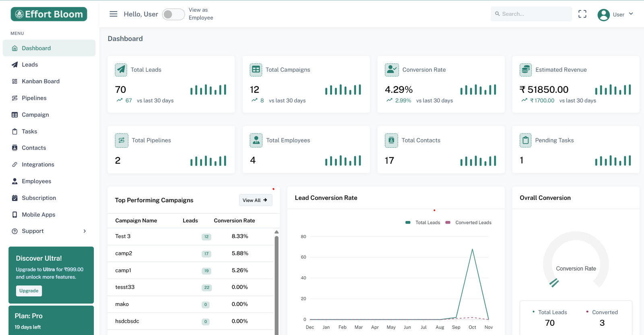
Task: Click View All for top campaigns
Action: click(x=255, y=200)
